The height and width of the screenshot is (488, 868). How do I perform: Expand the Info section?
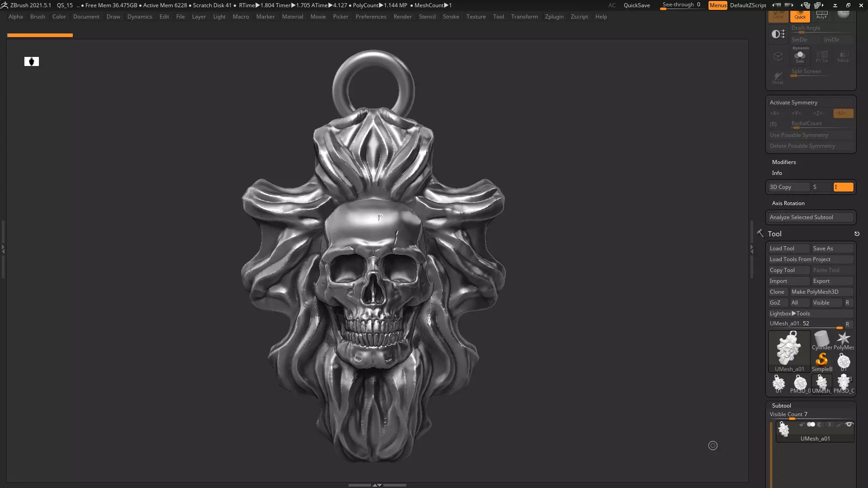pos(777,173)
